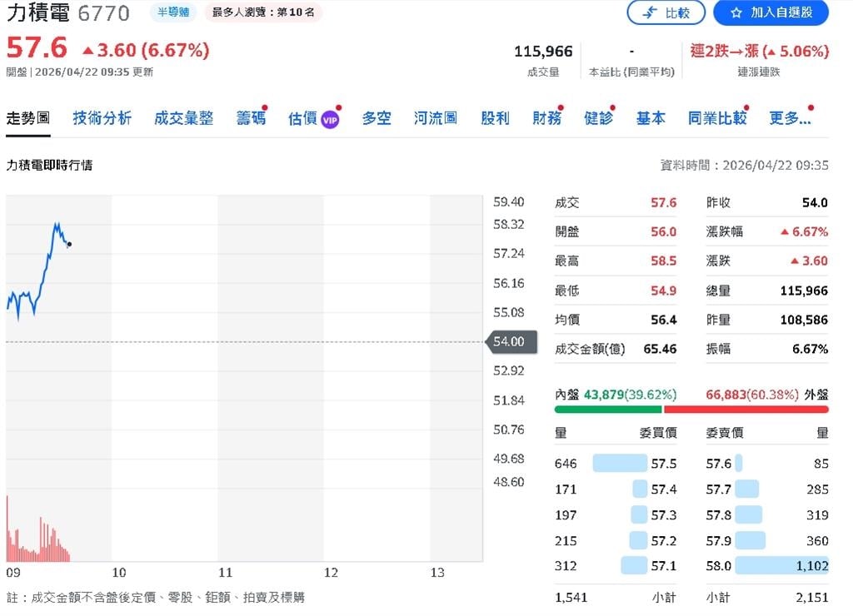Open the 成交彙整 trade summary
The image size is (853, 616).
(x=183, y=117)
